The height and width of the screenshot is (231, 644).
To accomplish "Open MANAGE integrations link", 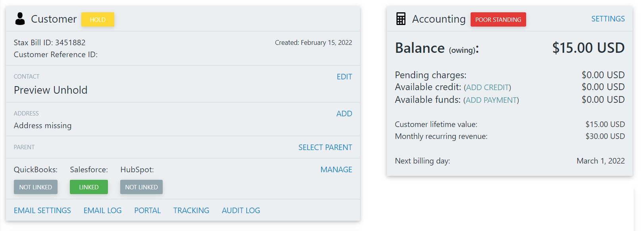I will coord(336,169).
